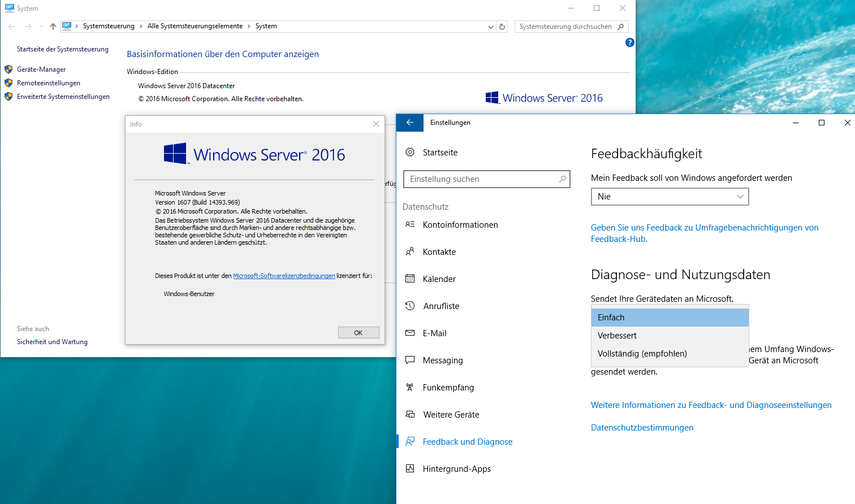Click the System window title icon
This screenshot has width=855, height=504.
[9, 8]
